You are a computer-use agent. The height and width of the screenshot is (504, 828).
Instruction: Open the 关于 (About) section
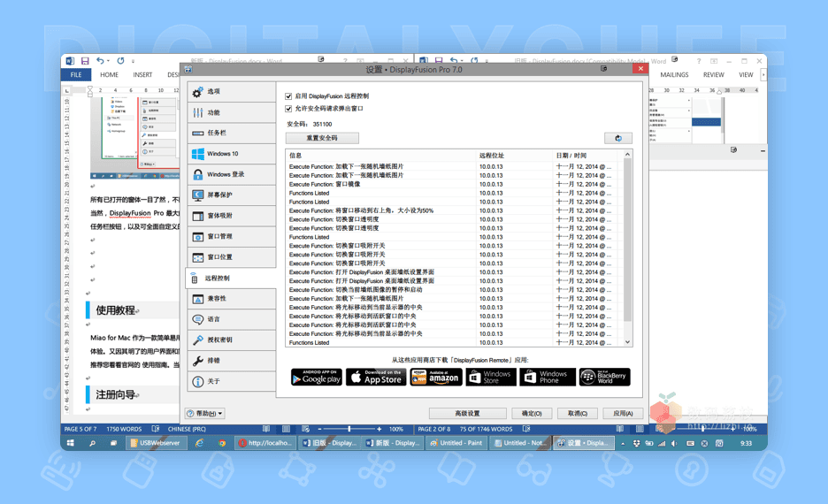click(x=231, y=381)
